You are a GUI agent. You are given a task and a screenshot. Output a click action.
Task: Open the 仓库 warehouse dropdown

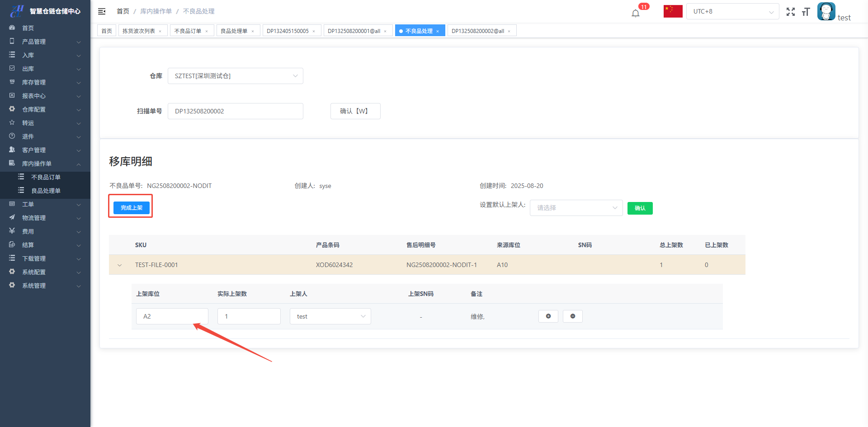(x=235, y=76)
